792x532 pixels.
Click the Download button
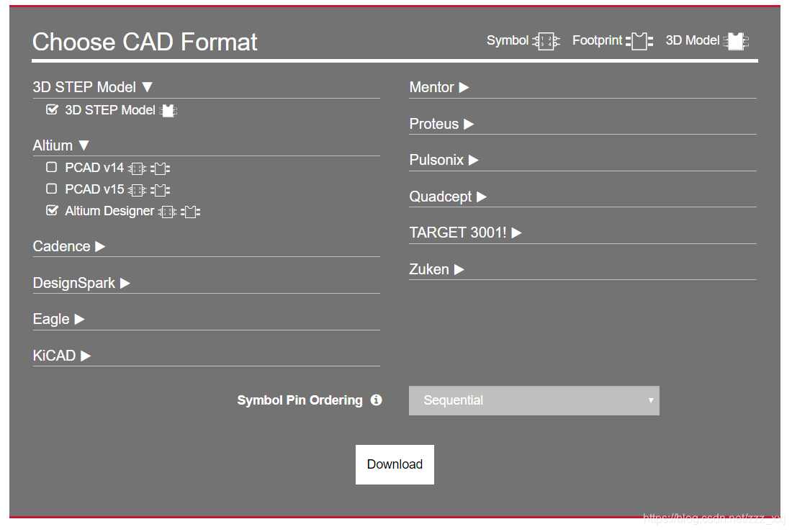[395, 465]
